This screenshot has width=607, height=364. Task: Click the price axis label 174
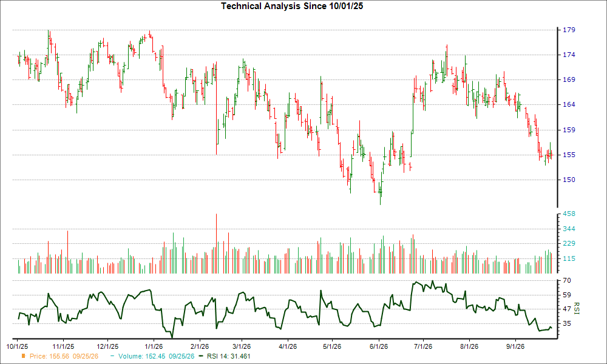(569, 55)
